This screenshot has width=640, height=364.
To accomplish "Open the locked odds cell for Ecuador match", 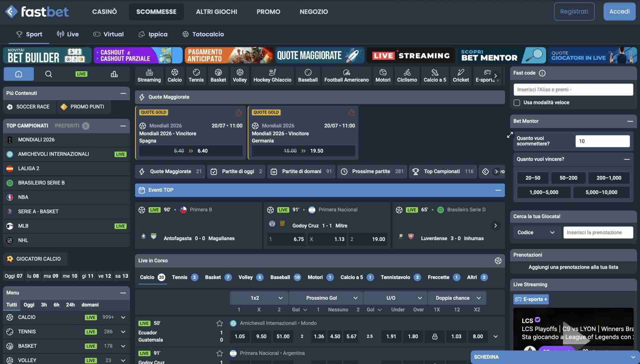I will pyautogui.click(x=435, y=336).
